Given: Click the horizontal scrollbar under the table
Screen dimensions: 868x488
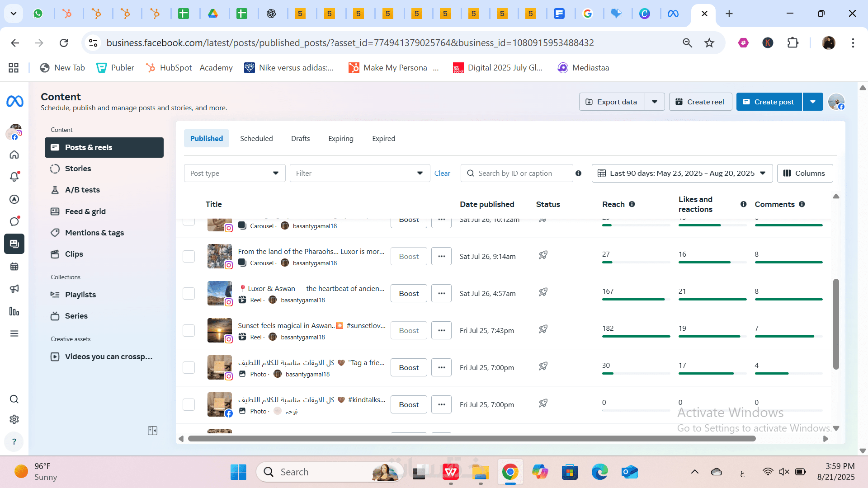Looking at the screenshot, I should click(x=472, y=438).
